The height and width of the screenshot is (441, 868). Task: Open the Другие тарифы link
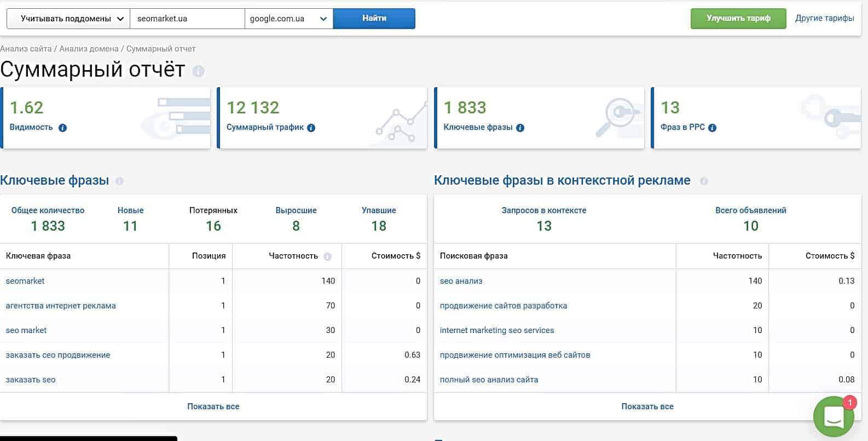825,18
